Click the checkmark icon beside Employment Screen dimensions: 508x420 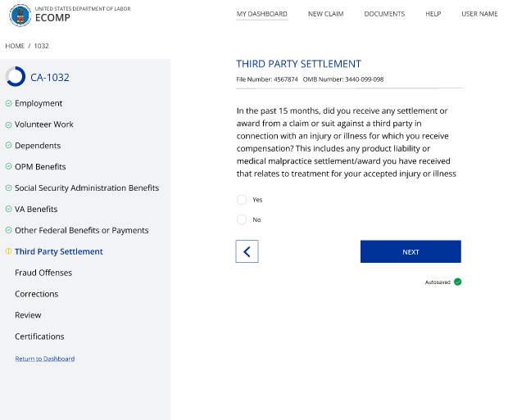[8, 104]
